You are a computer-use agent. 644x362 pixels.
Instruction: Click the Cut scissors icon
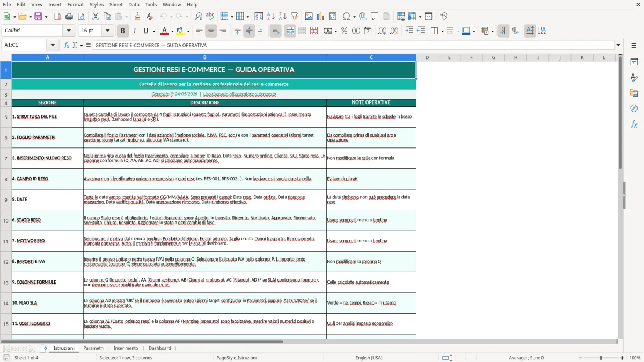[96, 17]
